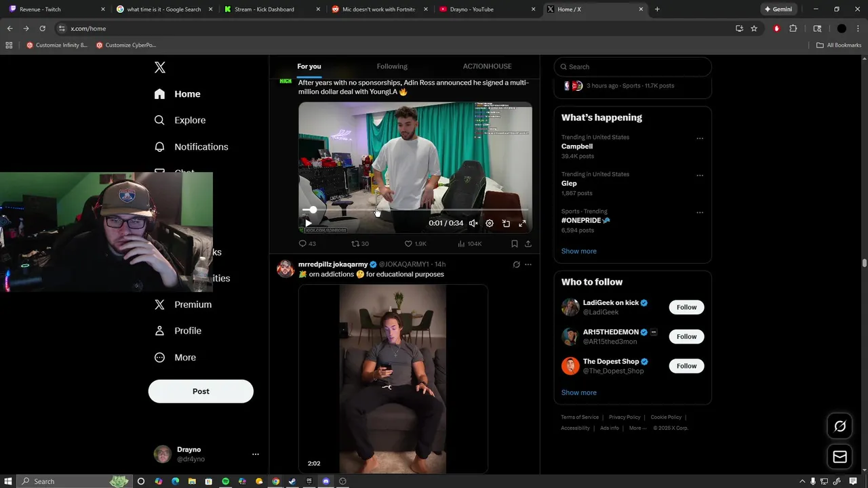Click the X Search field
This screenshot has height=488, width=868.
(633, 66)
